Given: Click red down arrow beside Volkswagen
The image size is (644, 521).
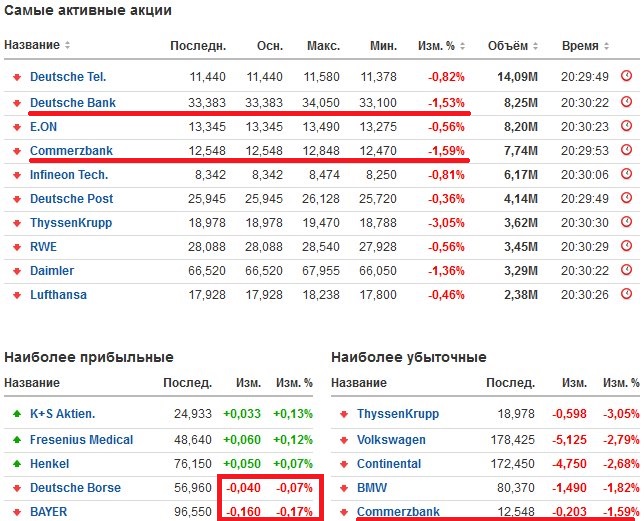Looking at the screenshot, I should [x=343, y=439].
